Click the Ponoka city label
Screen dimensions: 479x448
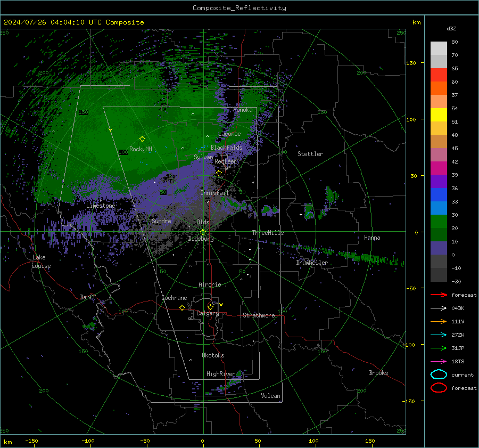243,110
